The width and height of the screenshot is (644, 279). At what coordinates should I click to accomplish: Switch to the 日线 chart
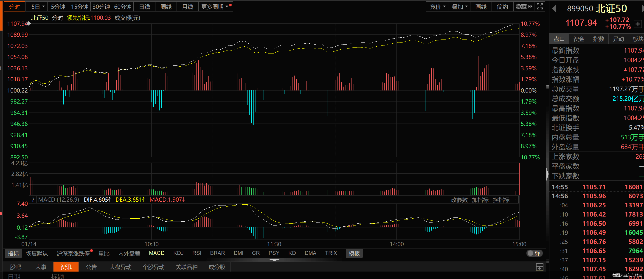tap(144, 7)
